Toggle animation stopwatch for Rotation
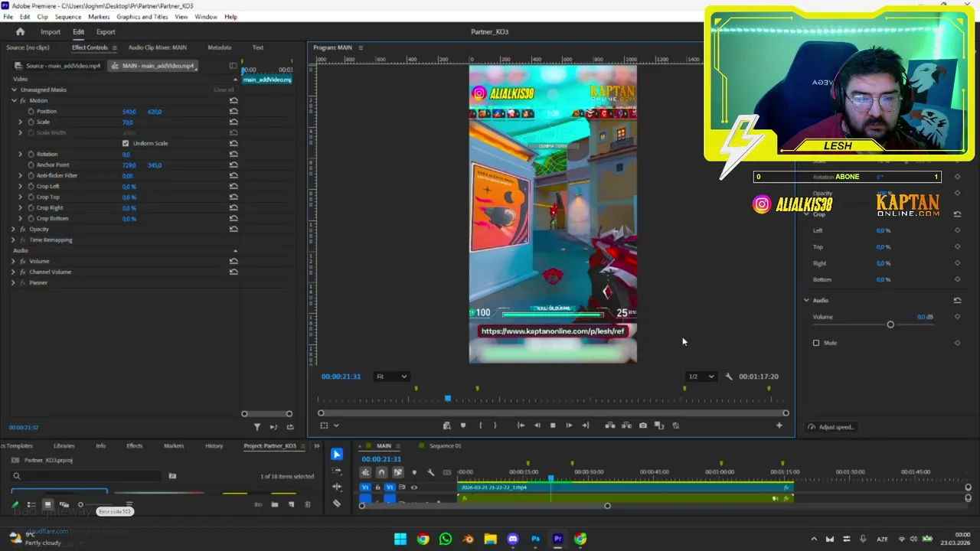Viewport: 980px width, 551px height. (x=31, y=155)
